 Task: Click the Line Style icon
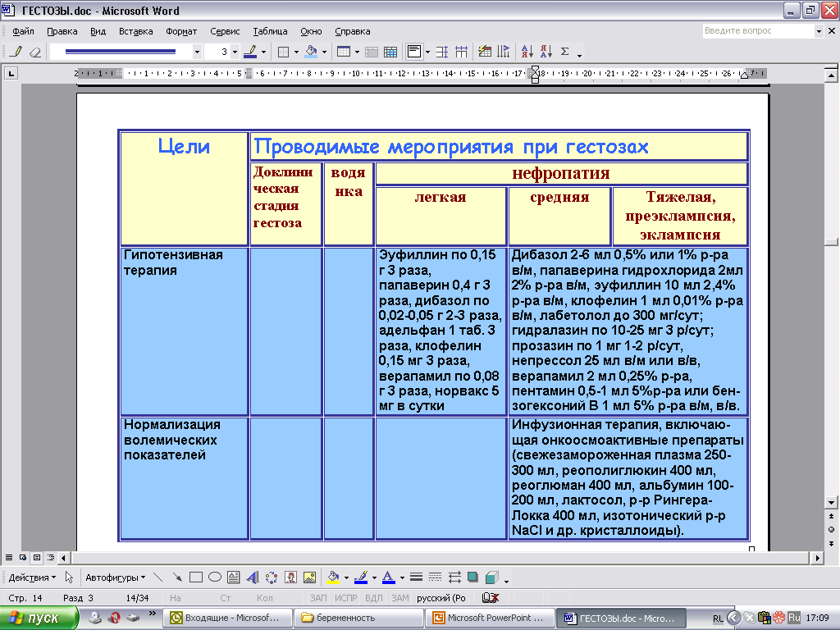(416, 577)
